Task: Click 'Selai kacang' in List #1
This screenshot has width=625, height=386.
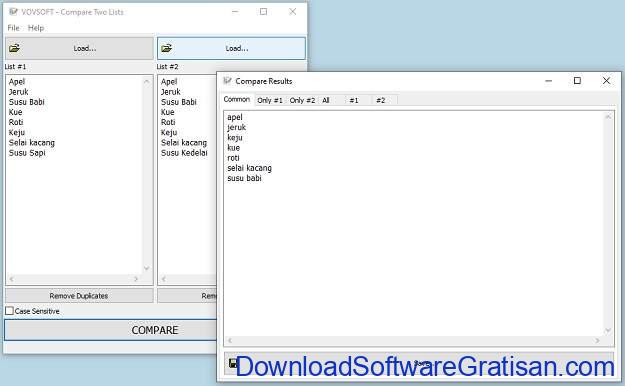Action: (x=32, y=143)
